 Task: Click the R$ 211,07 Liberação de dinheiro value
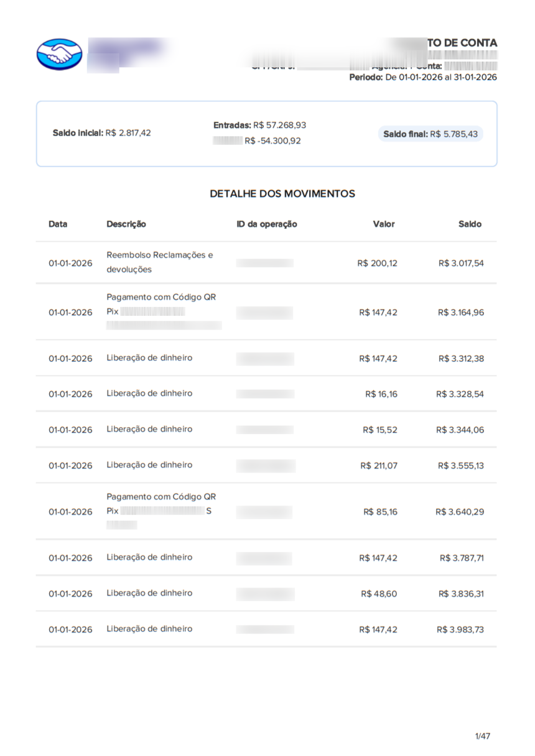coord(378,466)
